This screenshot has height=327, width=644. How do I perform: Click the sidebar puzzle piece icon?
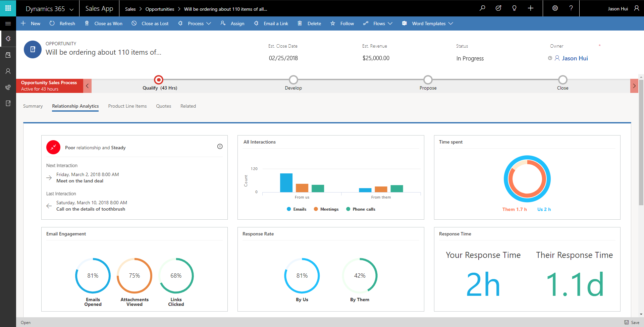(8, 39)
